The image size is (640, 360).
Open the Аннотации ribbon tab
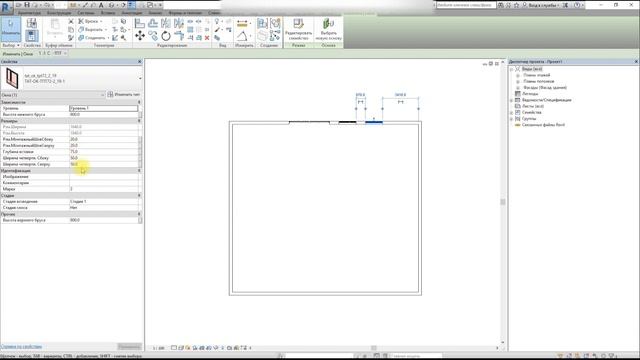pyautogui.click(x=132, y=13)
